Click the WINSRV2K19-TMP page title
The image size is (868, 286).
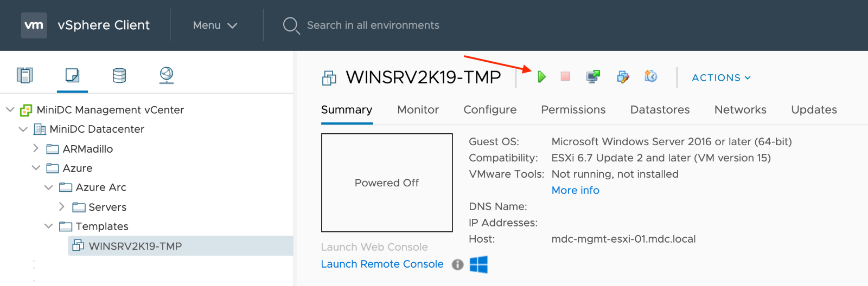(x=423, y=77)
